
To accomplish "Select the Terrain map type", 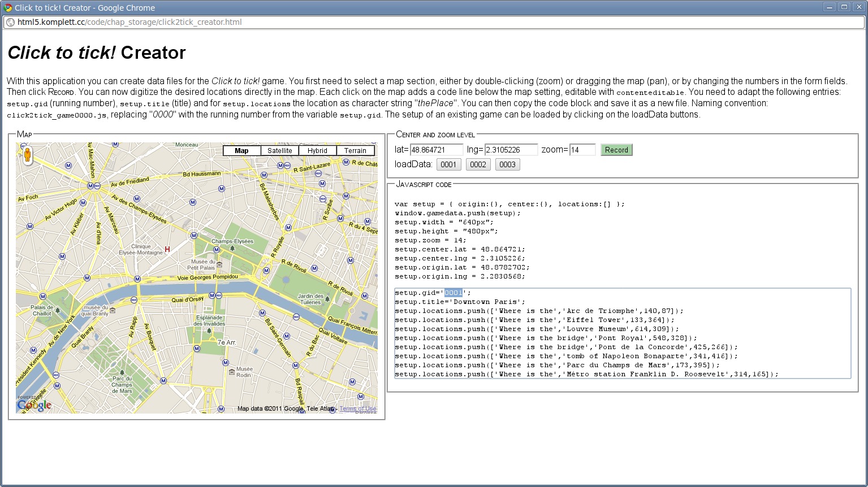I will click(355, 150).
